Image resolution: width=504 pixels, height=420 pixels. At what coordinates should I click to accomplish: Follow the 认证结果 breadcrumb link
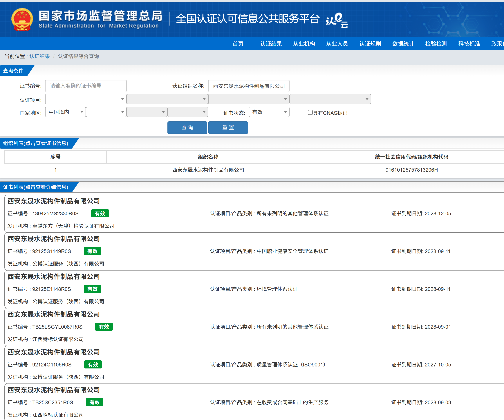point(40,56)
